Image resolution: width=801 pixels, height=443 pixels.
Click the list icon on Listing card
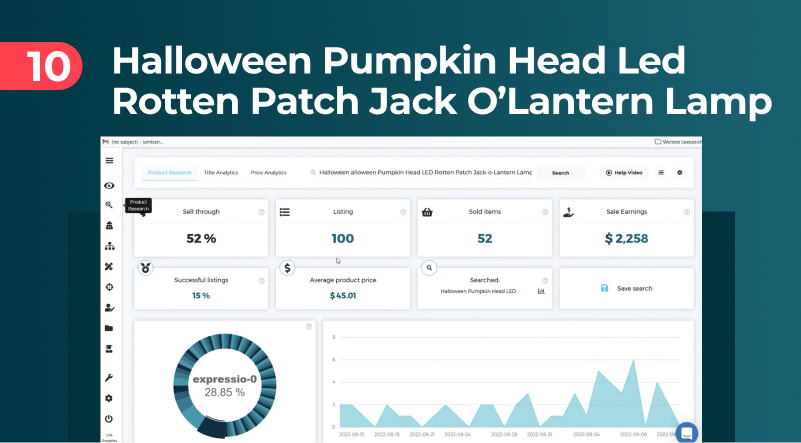click(285, 212)
